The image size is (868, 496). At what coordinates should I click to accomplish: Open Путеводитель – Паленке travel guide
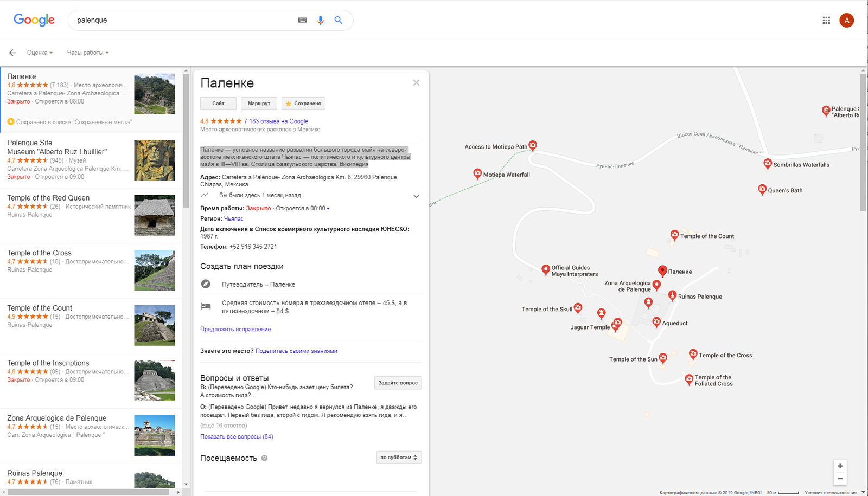coord(311,284)
